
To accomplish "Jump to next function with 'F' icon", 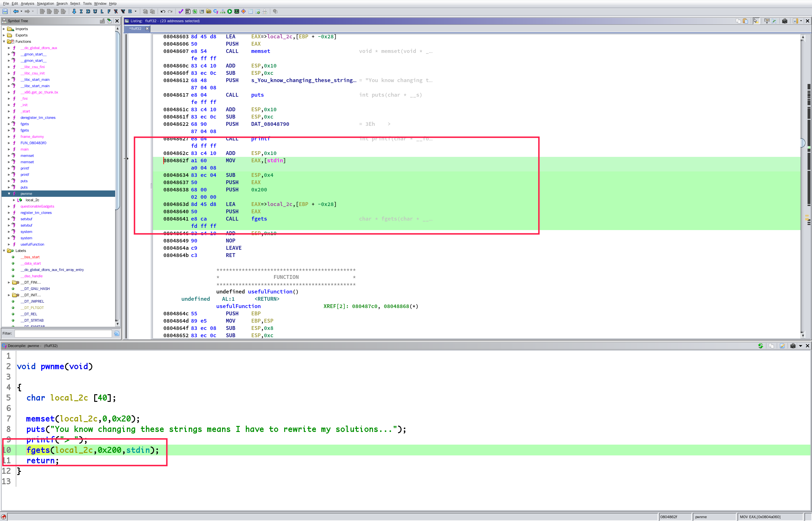I will coord(109,11).
